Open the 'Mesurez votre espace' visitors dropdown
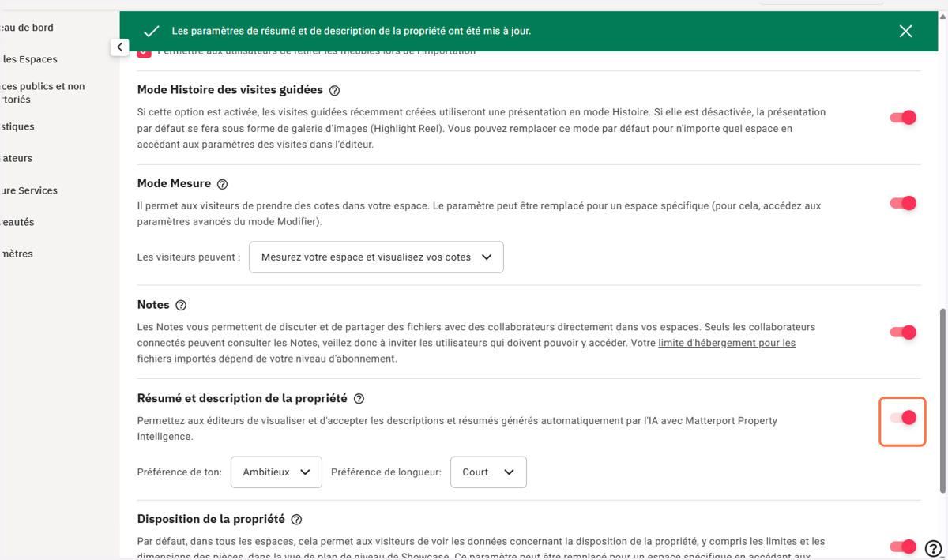 pyautogui.click(x=376, y=257)
